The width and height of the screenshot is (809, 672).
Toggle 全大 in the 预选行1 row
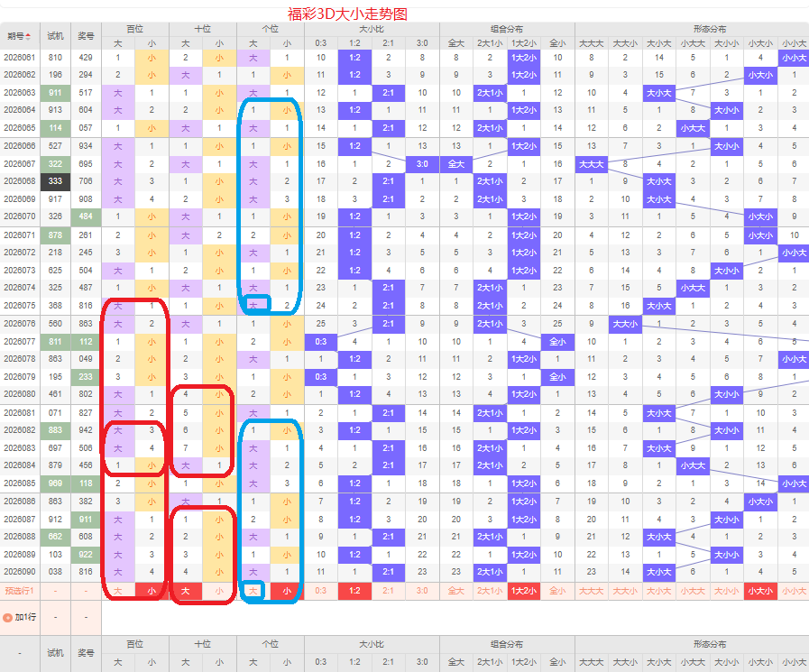456,591
